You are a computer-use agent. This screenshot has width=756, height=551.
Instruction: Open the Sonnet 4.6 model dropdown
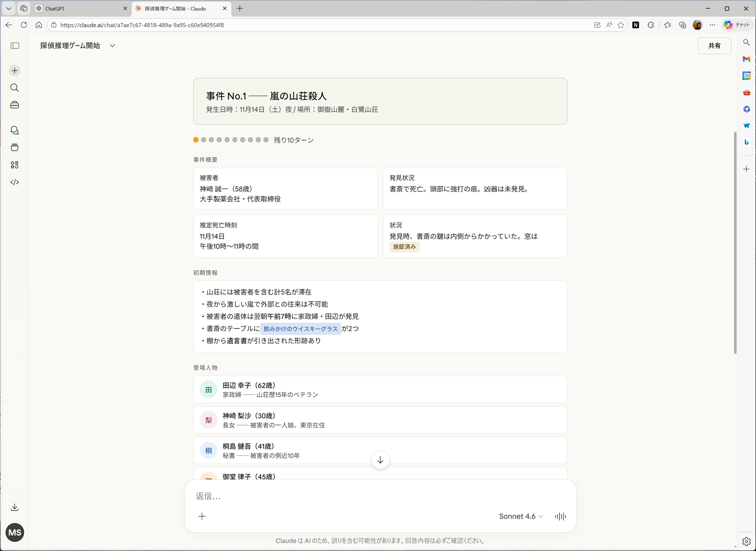[521, 516]
